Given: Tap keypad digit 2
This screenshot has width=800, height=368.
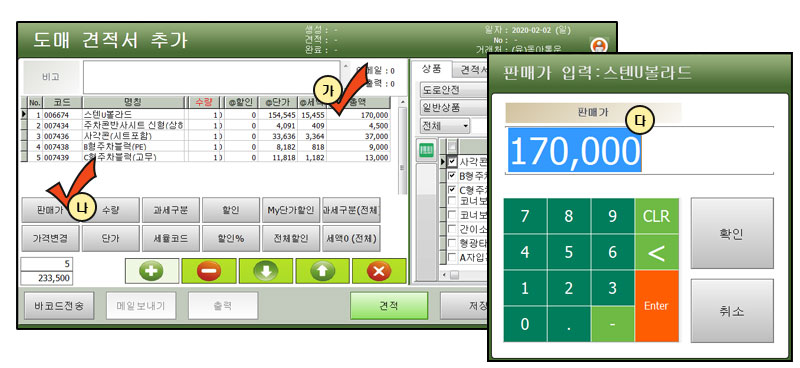Looking at the screenshot, I should (x=569, y=288).
